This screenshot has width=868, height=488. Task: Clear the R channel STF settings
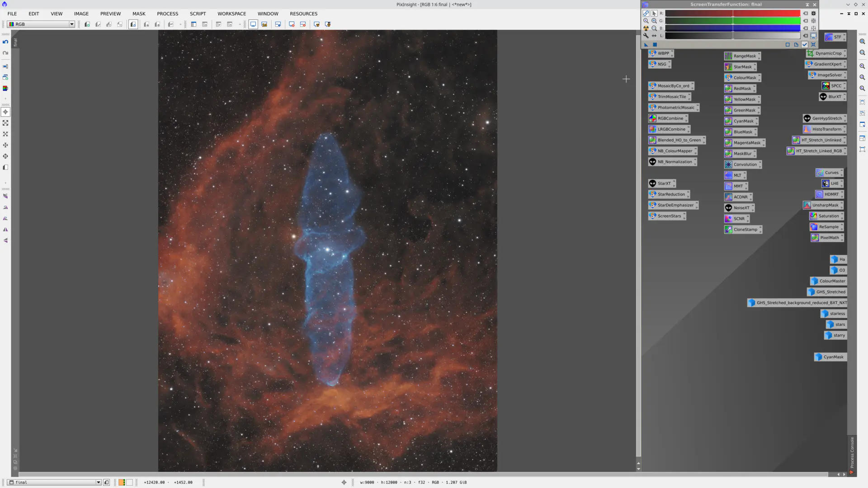coord(806,13)
